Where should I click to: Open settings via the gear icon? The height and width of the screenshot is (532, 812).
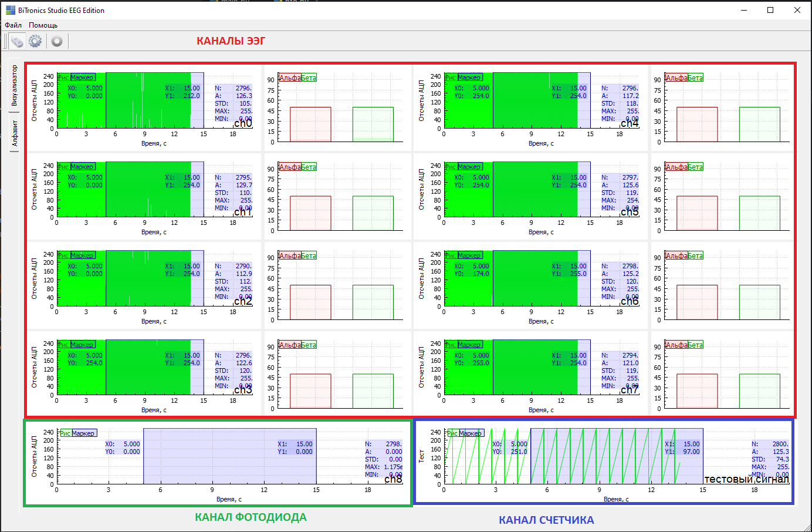tap(35, 41)
